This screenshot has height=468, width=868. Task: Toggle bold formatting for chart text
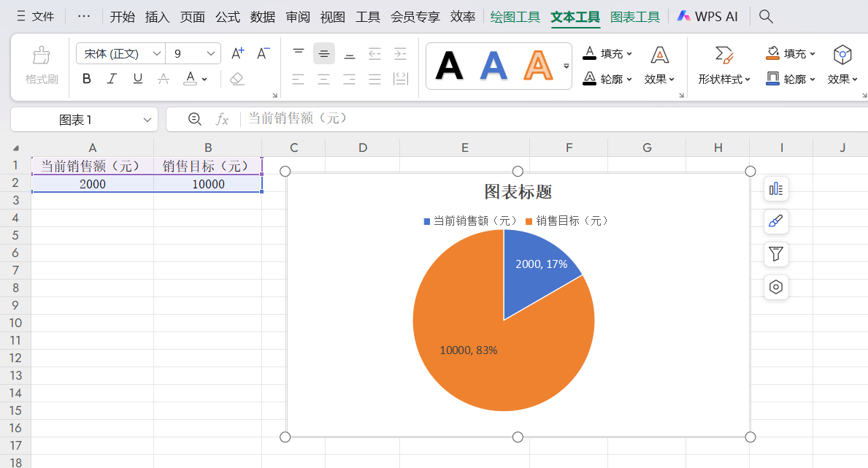(x=86, y=79)
